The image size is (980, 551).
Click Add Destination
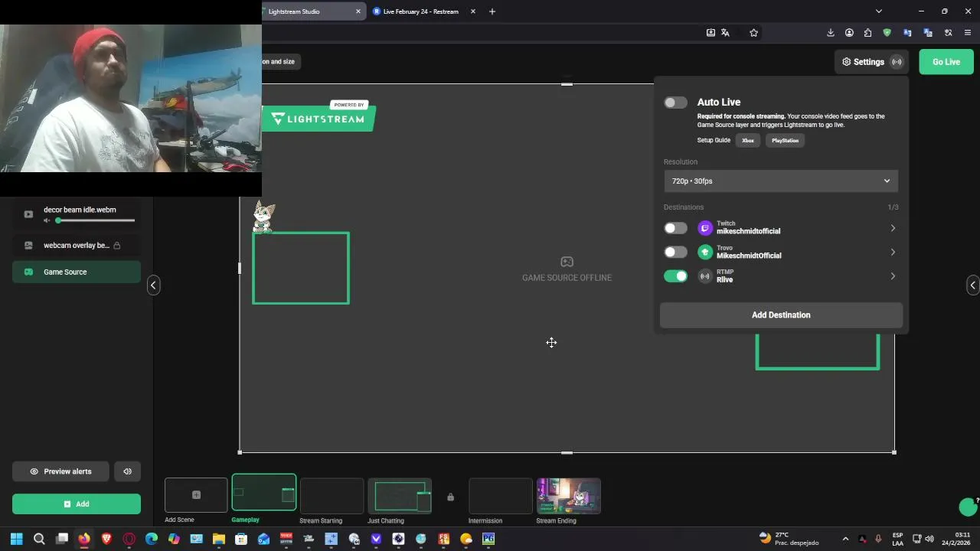pos(781,315)
